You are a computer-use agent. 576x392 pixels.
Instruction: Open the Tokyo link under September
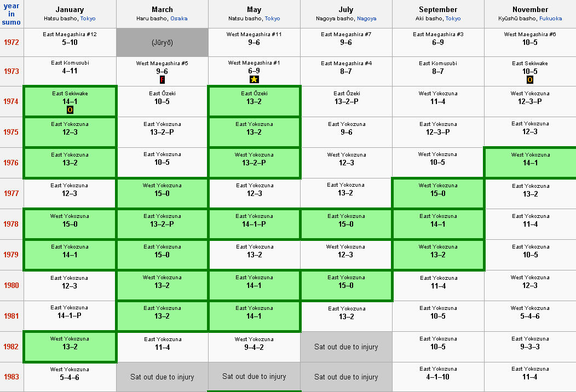tap(453, 19)
